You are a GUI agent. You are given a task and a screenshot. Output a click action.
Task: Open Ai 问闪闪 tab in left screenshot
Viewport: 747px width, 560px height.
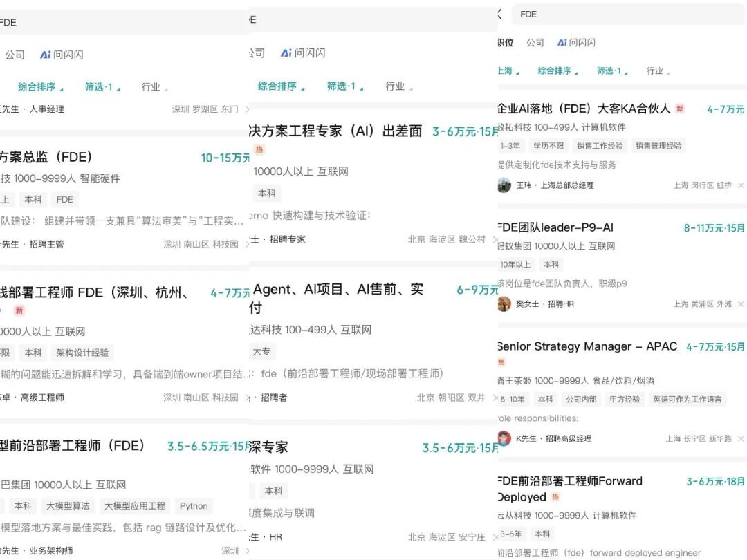(62, 55)
